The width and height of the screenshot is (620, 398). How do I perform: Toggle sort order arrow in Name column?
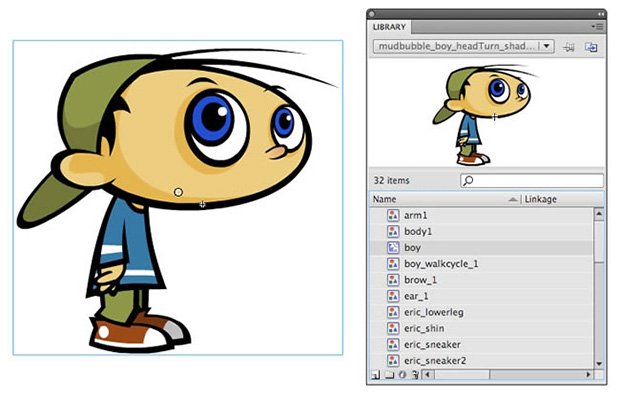[512, 200]
